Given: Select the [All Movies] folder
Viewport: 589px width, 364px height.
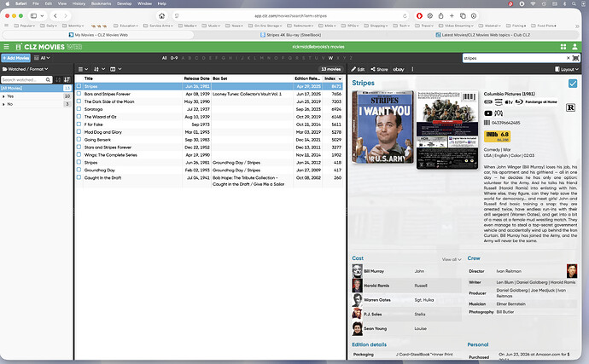Looking at the screenshot, I should 36,88.
